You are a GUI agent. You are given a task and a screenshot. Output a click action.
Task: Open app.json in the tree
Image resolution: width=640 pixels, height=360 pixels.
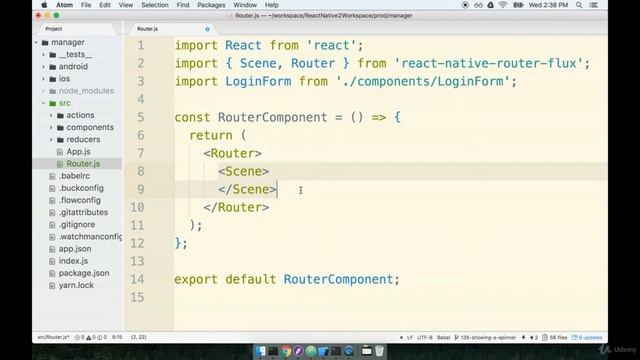75,249
